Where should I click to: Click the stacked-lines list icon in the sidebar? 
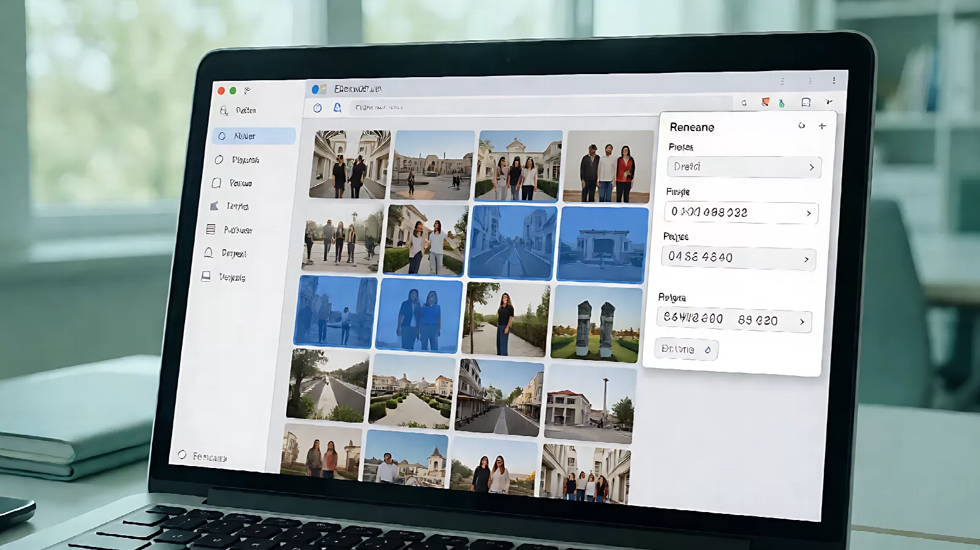click(x=211, y=230)
